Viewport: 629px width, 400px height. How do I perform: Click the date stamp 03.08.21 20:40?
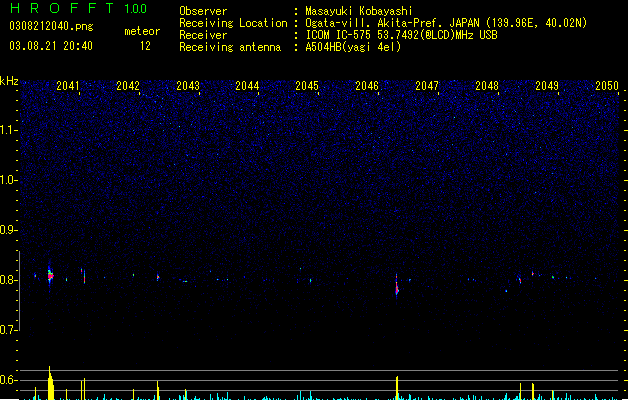pyautogui.click(x=51, y=46)
